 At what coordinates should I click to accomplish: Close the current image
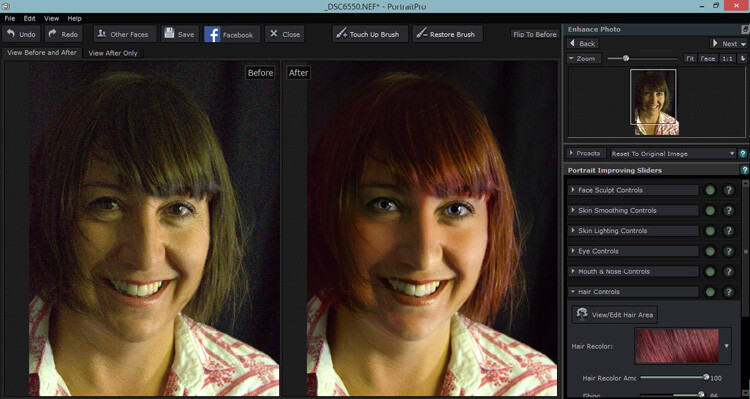(x=285, y=34)
